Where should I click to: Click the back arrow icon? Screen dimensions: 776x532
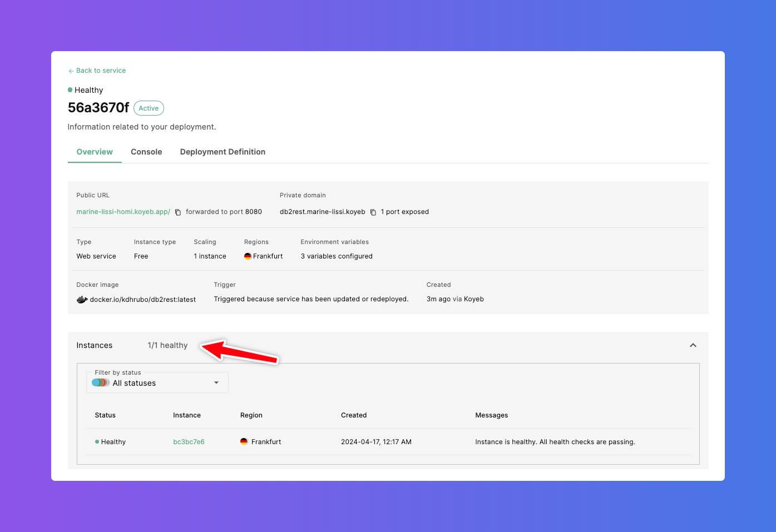coord(71,71)
